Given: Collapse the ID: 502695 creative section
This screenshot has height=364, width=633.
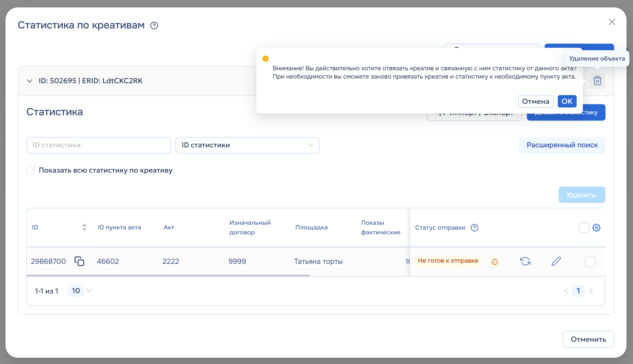Looking at the screenshot, I should coord(30,81).
